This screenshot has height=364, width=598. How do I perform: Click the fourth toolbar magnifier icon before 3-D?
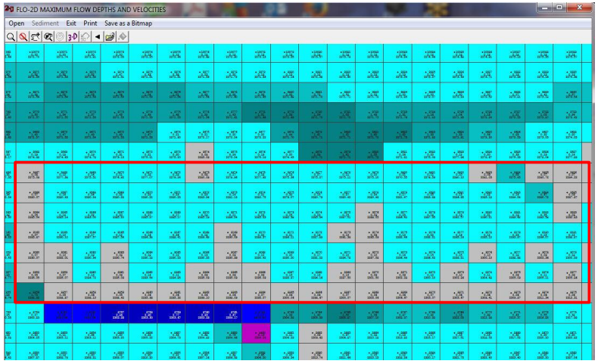[x=48, y=36]
